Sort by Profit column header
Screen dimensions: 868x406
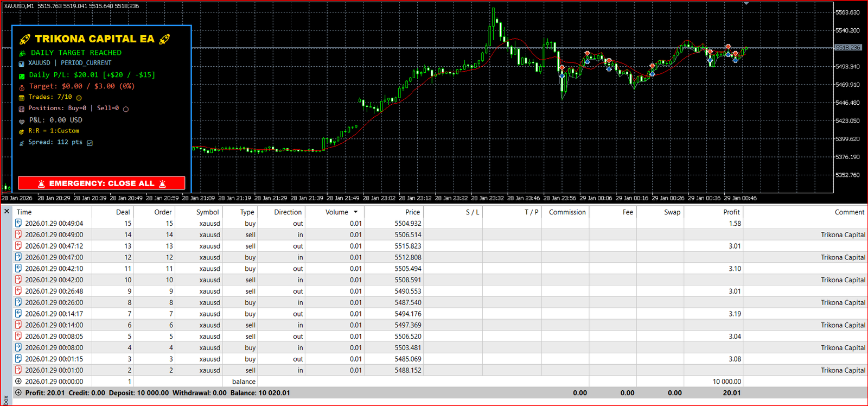click(x=731, y=212)
